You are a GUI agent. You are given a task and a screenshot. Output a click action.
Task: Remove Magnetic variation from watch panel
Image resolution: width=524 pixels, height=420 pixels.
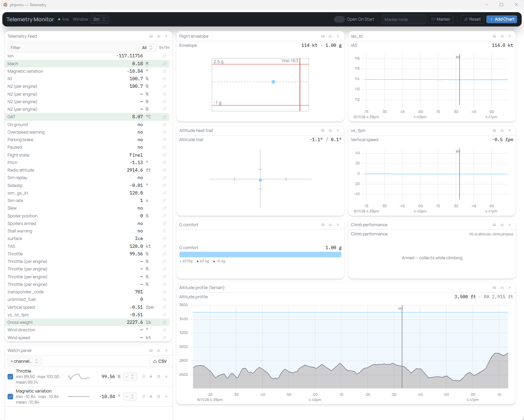click(x=166, y=397)
